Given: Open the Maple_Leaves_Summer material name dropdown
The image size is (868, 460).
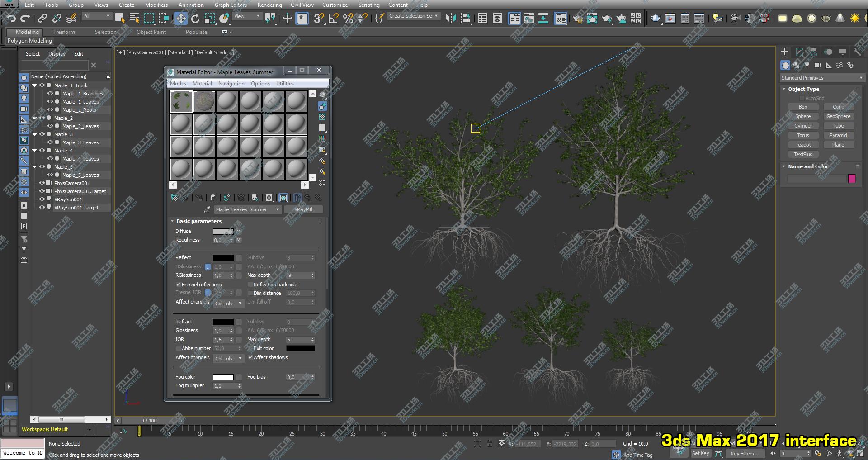Looking at the screenshot, I should [278, 209].
